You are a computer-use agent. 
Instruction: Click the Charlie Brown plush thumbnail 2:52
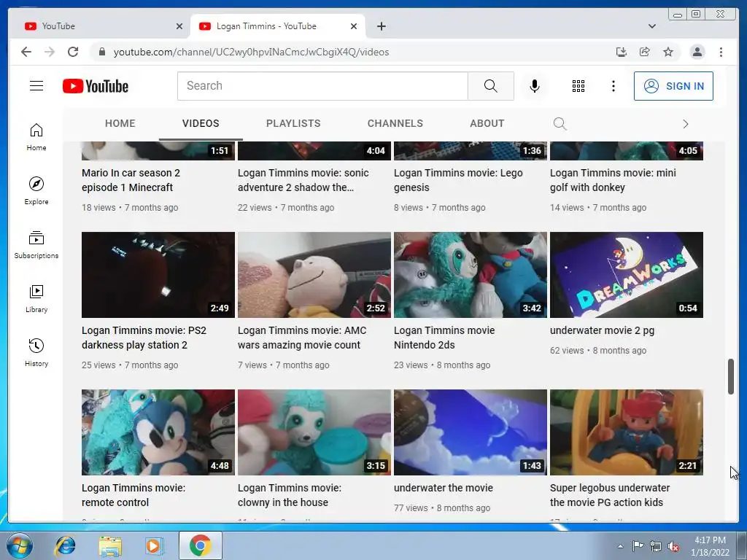pos(314,275)
